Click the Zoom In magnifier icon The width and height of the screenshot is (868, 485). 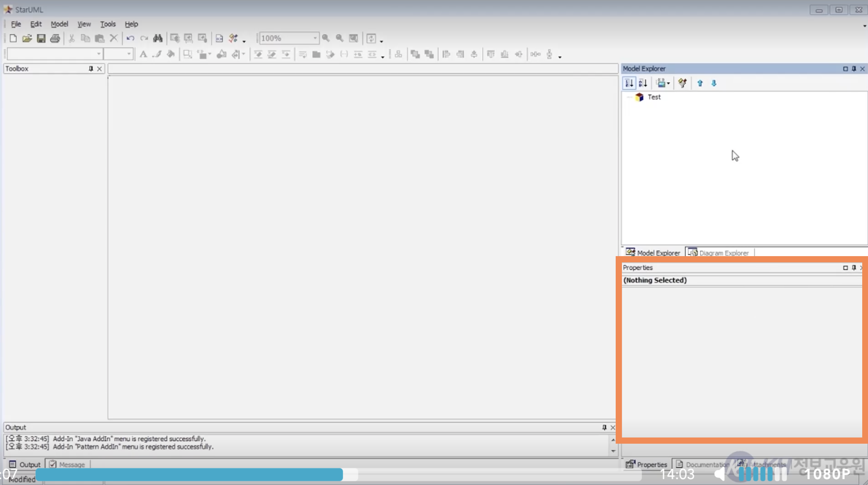coord(326,38)
